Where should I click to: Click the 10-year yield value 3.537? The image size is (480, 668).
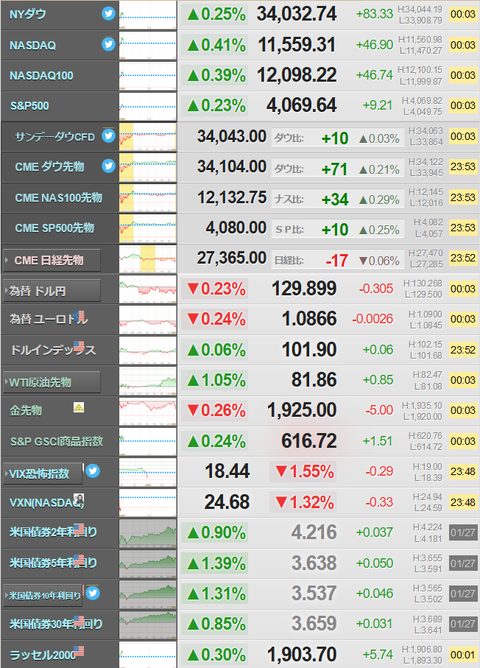click(x=314, y=593)
